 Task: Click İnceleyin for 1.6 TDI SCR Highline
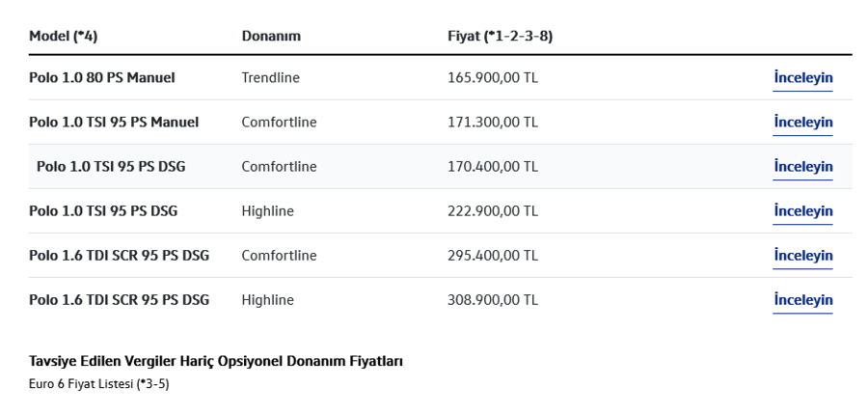tap(802, 300)
